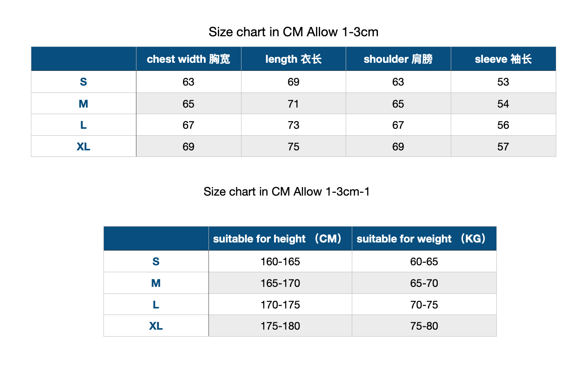Select the sleeve value 53 for S
Viewport: 588px width, 370px height.
[503, 82]
